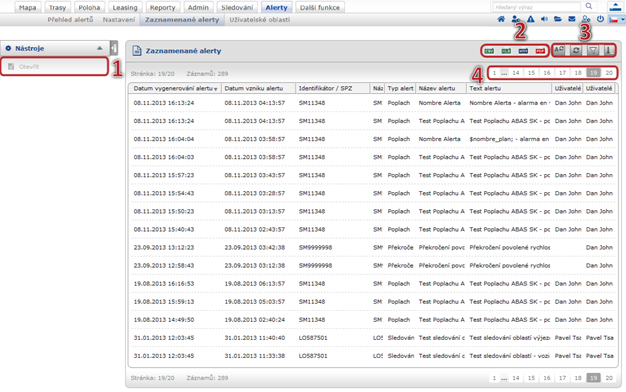Switch to Přehled alertů subtab
Image resolution: width=626 pixels, height=392 pixels.
click(70, 20)
